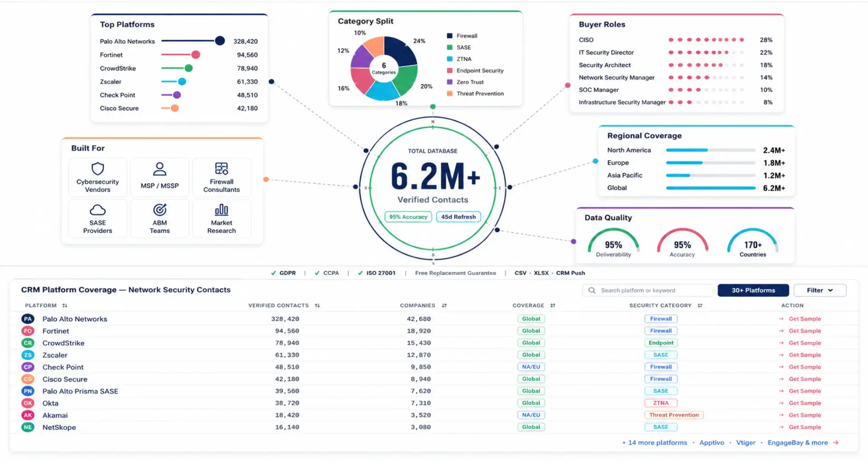Open the Filter dropdown
Screen dimensions: 868x466
coord(820,290)
